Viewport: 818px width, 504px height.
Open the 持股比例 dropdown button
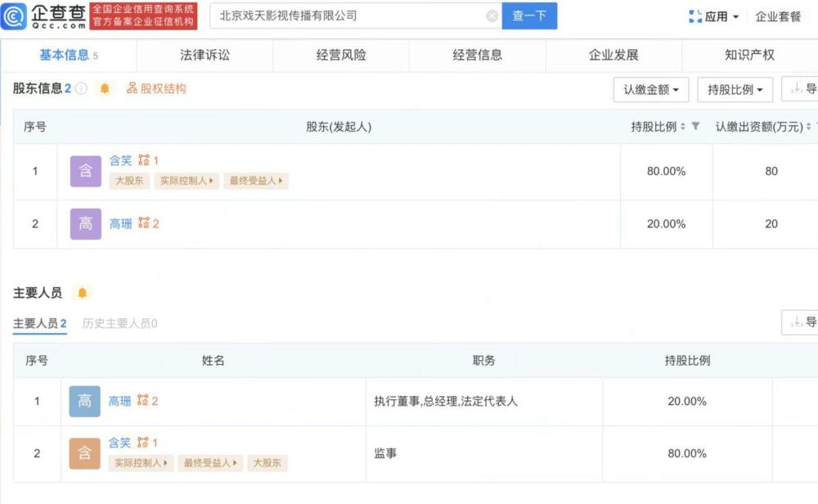[735, 89]
